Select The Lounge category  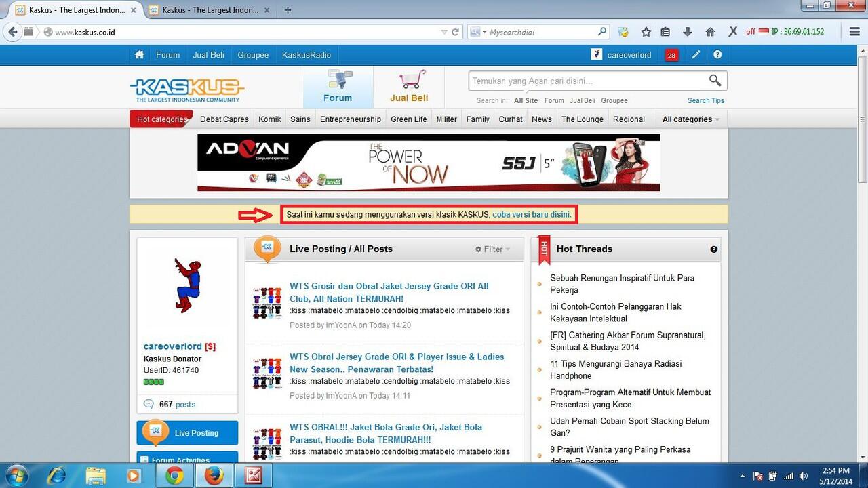pos(583,119)
